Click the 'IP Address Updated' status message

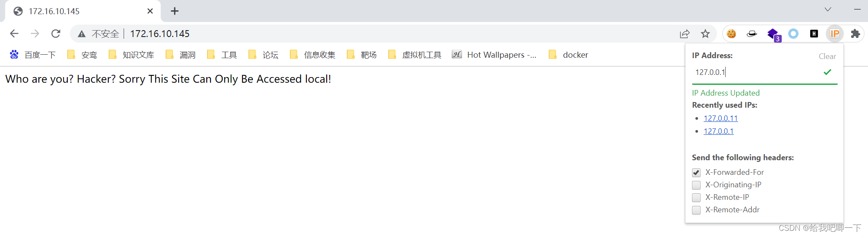click(726, 93)
